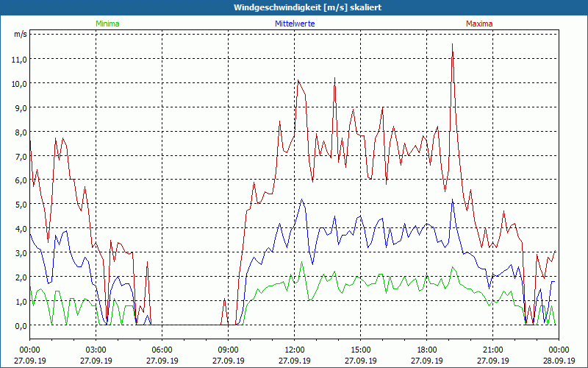Click the chart title 'Windgeschwindigkeit [m/s] skaliert'
The height and width of the screenshot is (368, 588).
(x=307, y=7)
